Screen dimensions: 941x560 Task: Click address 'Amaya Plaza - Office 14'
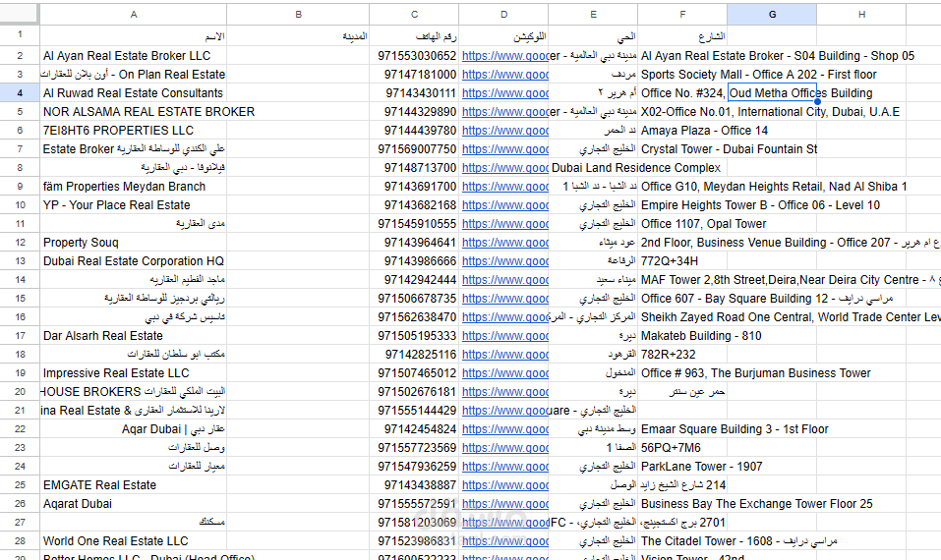704,130
